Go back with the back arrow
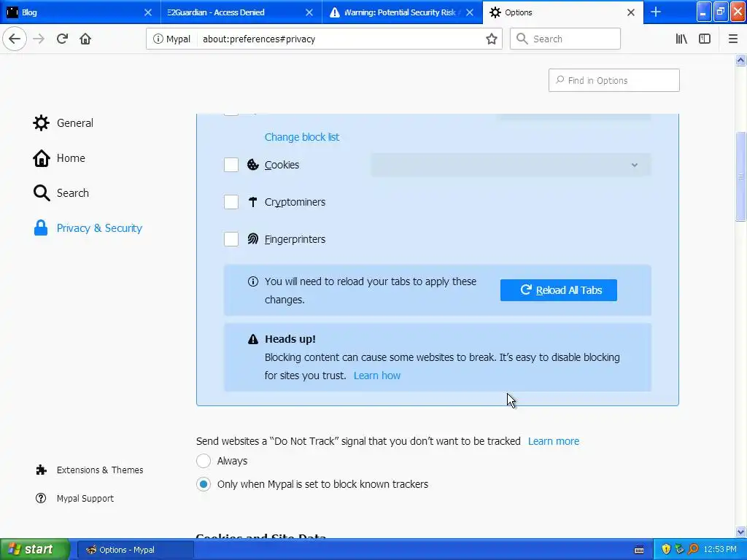 [15, 39]
